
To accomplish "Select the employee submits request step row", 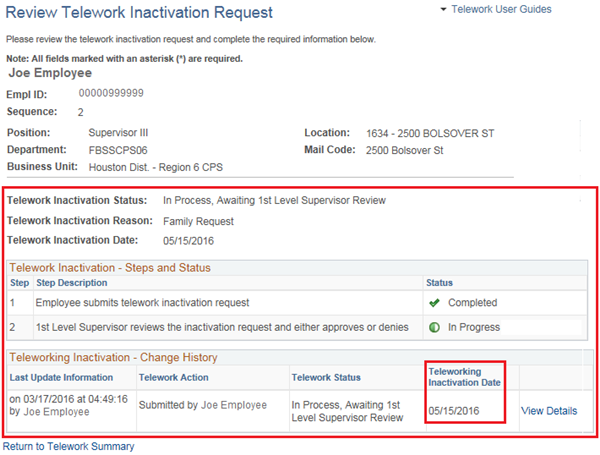I will [x=143, y=302].
